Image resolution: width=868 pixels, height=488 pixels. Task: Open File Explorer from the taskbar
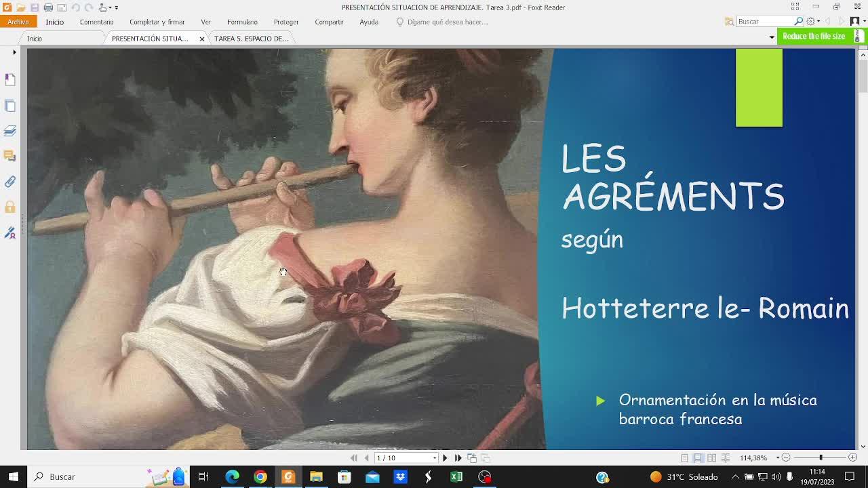[316, 476]
